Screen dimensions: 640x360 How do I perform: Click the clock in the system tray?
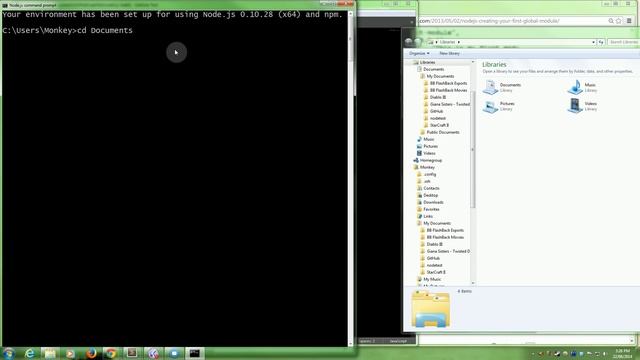pyautogui.click(x=622, y=353)
